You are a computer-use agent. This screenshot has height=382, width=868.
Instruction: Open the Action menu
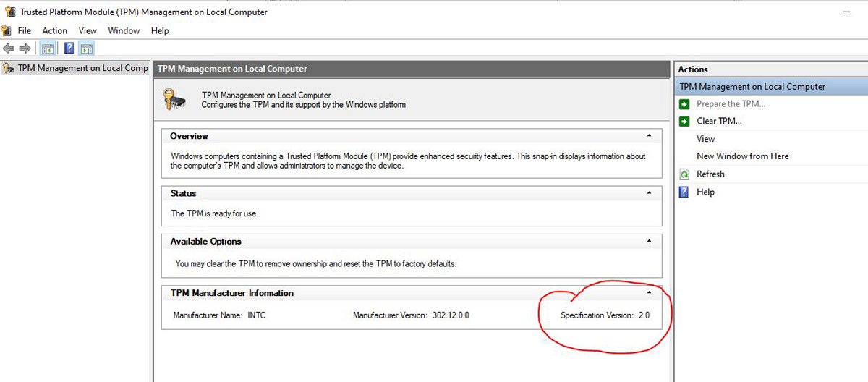tap(54, 31)
